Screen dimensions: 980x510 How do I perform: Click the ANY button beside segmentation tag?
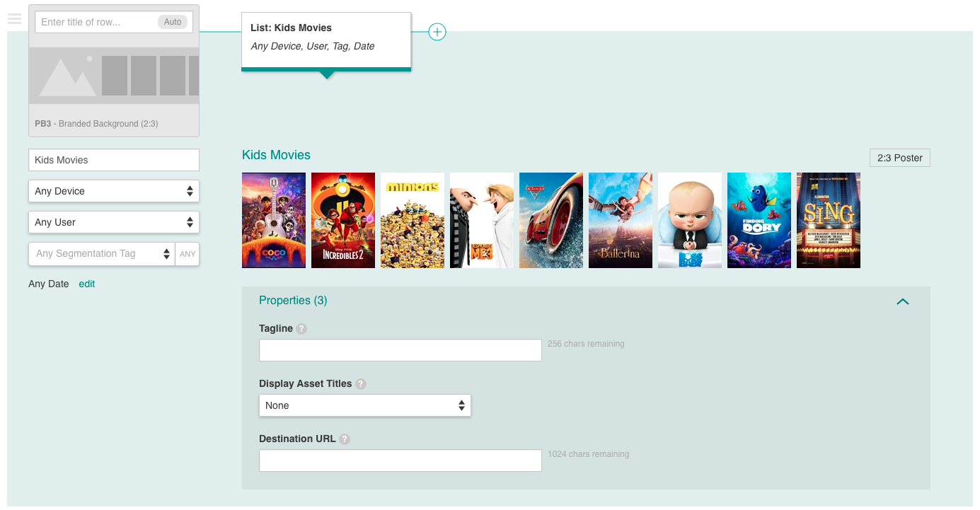point(188,254)
